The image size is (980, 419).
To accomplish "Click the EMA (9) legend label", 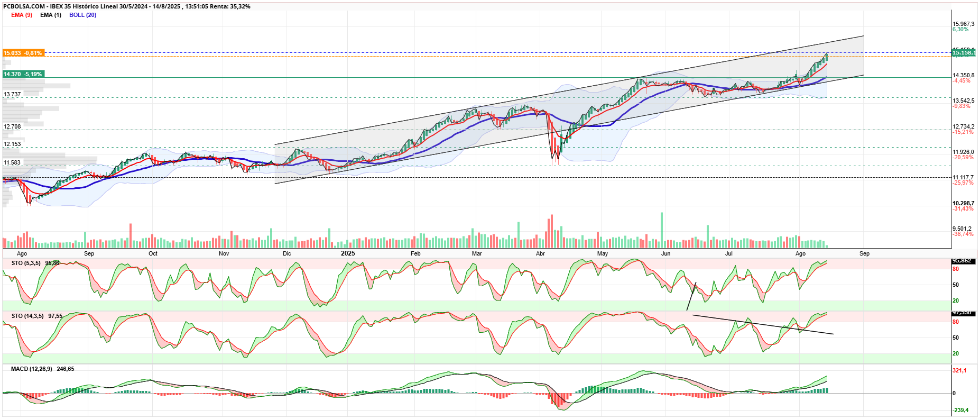I will click(22, 15).
